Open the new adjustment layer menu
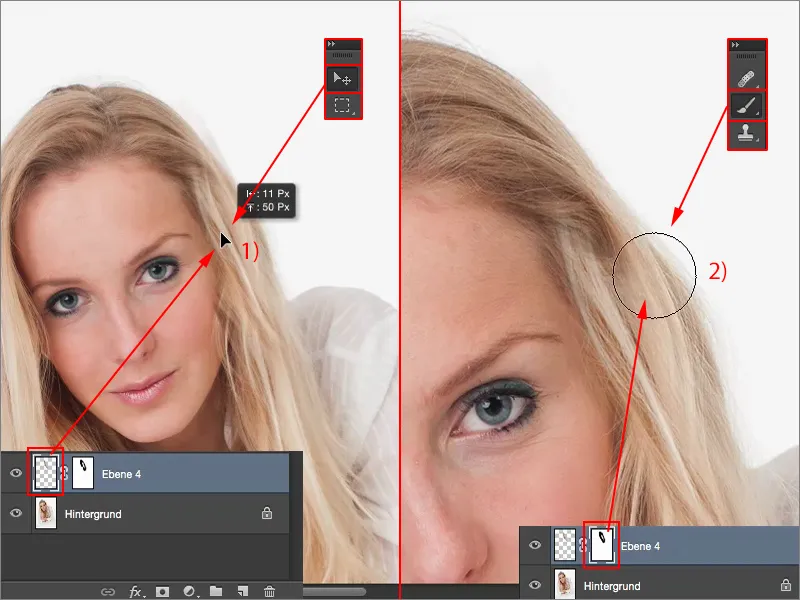Screen dimensions: 800x600 click(190, 591)
